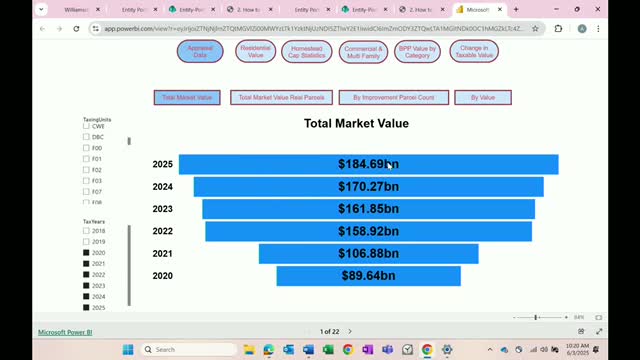Enter full screen mode icon
The image size is (640, 360).
click(x=599, y=331)
